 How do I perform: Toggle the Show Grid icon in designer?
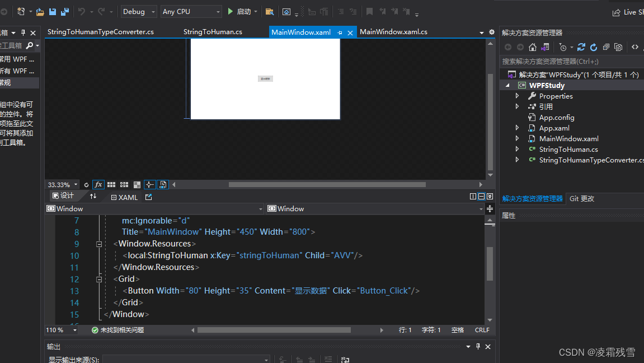(x=111, y=184)
